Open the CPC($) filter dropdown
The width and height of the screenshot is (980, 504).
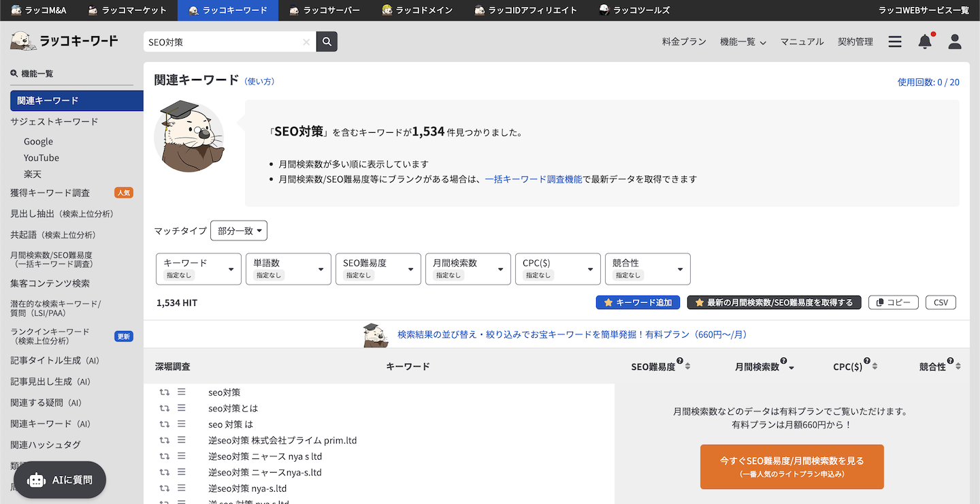(558, 269)
